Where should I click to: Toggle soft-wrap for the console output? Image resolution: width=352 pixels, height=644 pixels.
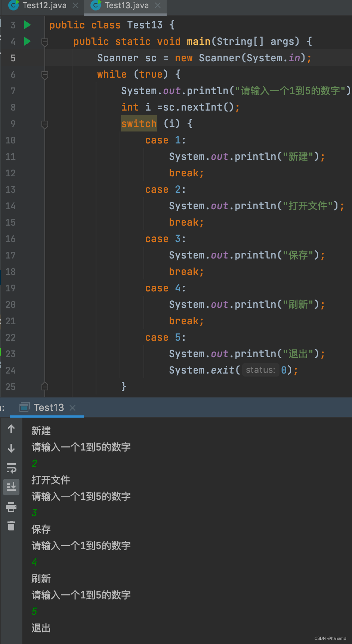pos(11,467)
